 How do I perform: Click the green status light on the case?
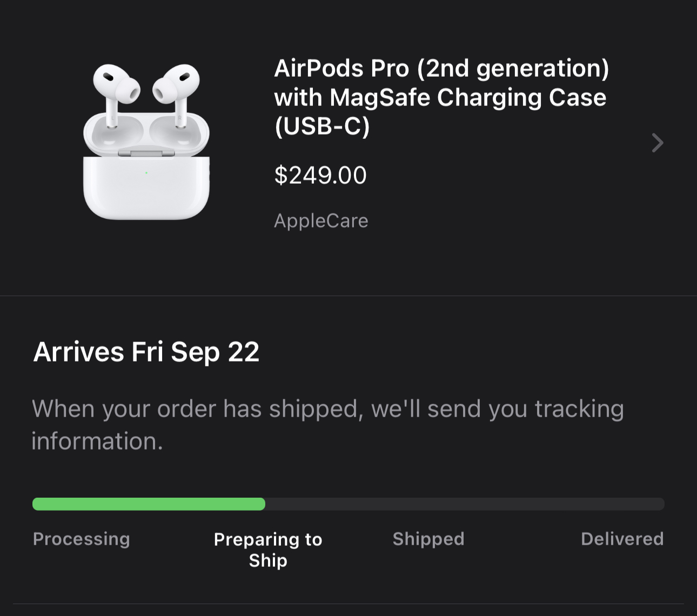tap(146, 173)
